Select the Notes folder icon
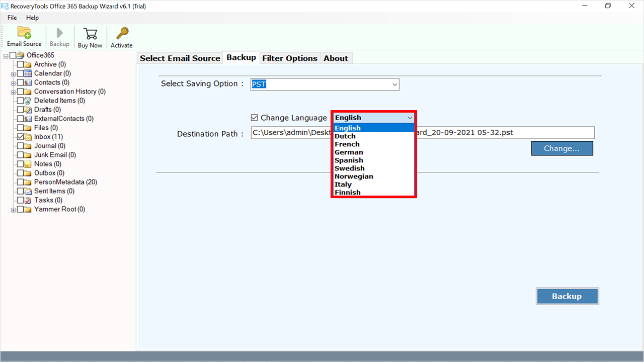 coord(29,164)
